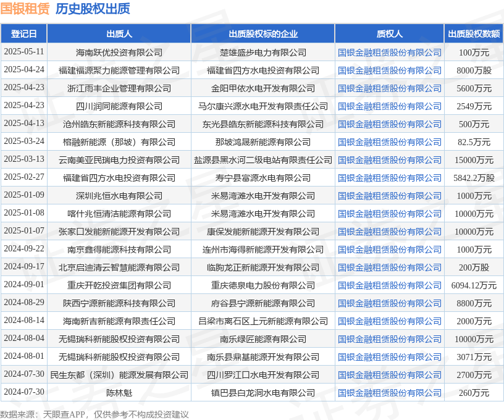Select pledgor 张家口发能新能源开发有限公司
Viewport: 504px width, 420px height.
pos(119,232)
